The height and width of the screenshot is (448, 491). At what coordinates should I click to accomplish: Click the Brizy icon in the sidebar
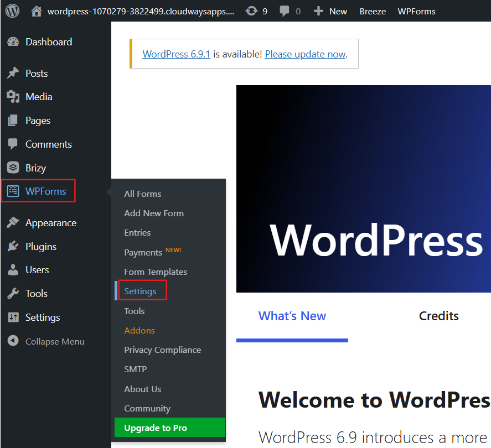(x=13, y=168)
